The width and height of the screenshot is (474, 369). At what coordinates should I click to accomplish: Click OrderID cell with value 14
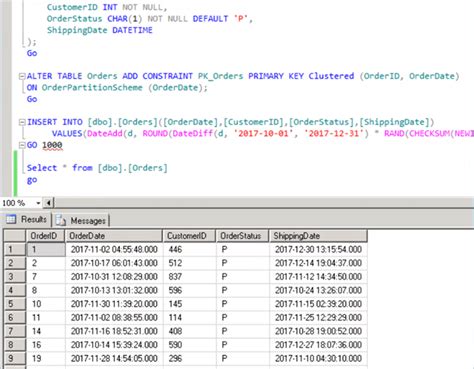[46, 331]
